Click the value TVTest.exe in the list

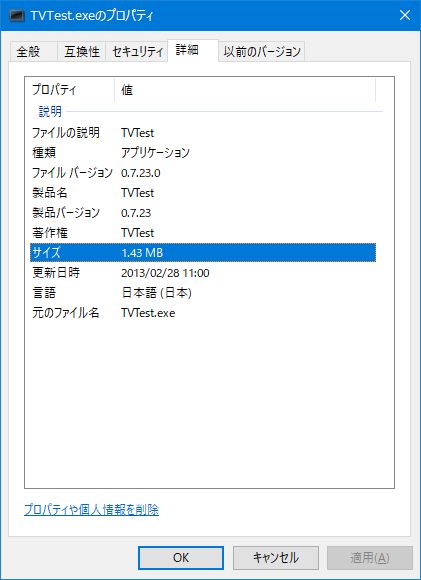point(148,313)
